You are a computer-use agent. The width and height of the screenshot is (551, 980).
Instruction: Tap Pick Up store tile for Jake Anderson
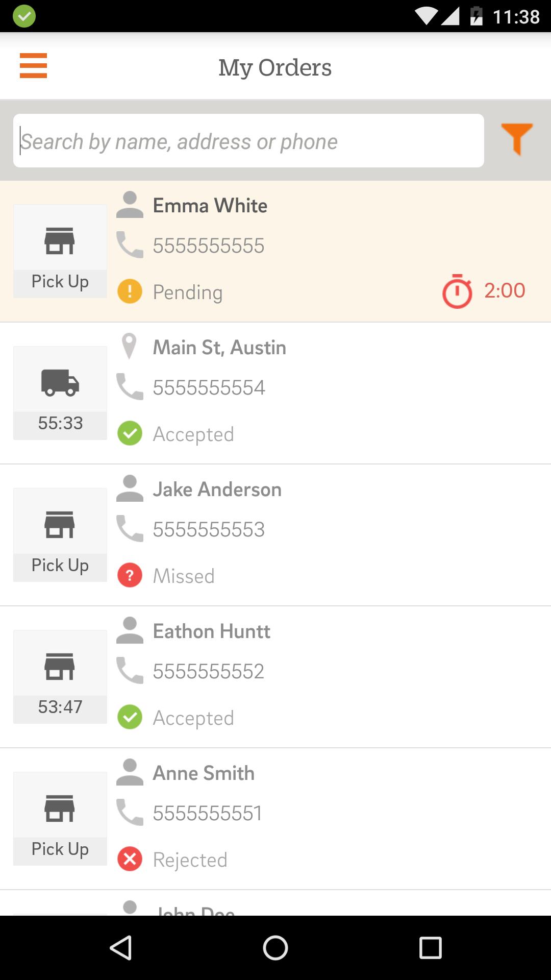pyautogui.click(x=60, y=534)
